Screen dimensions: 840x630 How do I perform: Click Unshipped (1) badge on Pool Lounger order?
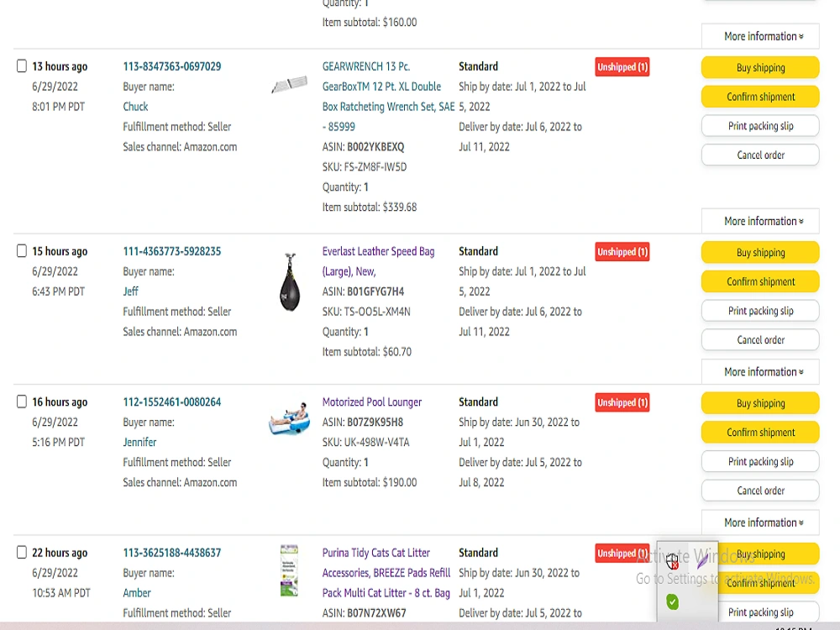pyautogui.click(x=622, y=402)
